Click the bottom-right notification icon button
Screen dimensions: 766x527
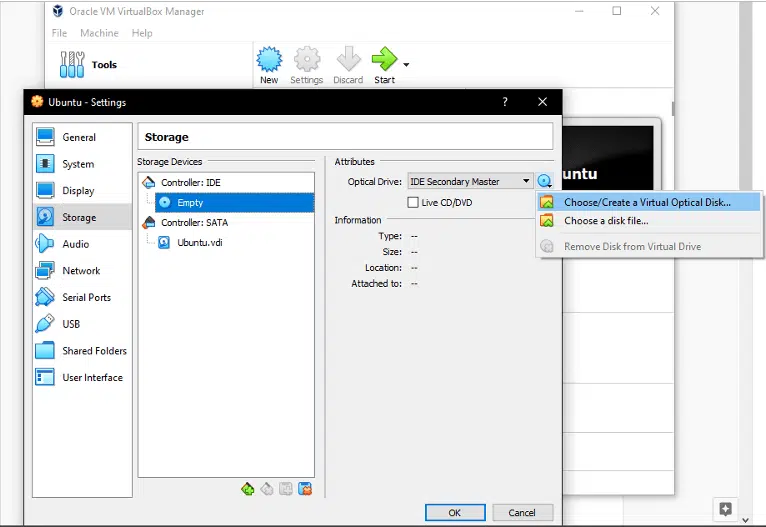click(725, 509)
